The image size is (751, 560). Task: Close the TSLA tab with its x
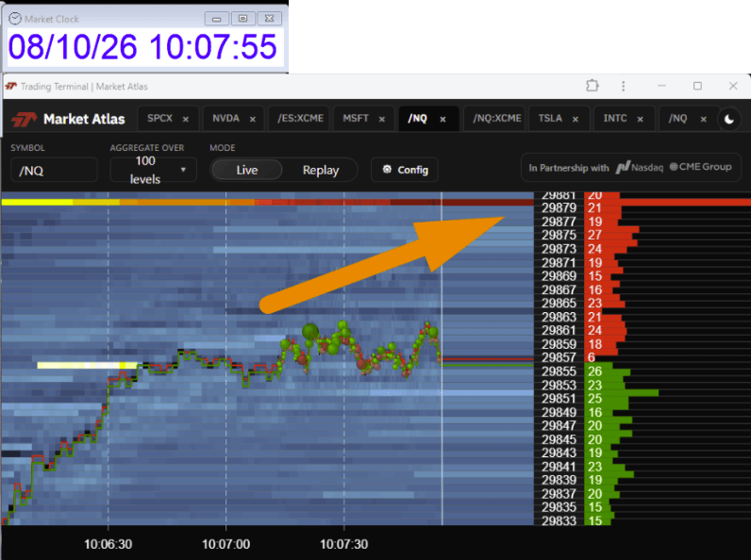pos(576,119)
